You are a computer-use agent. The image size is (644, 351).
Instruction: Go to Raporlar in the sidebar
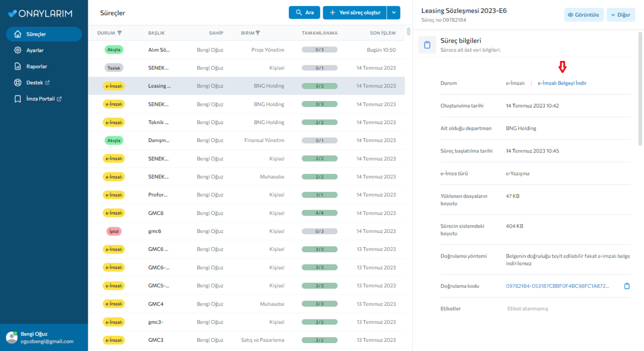36,66
